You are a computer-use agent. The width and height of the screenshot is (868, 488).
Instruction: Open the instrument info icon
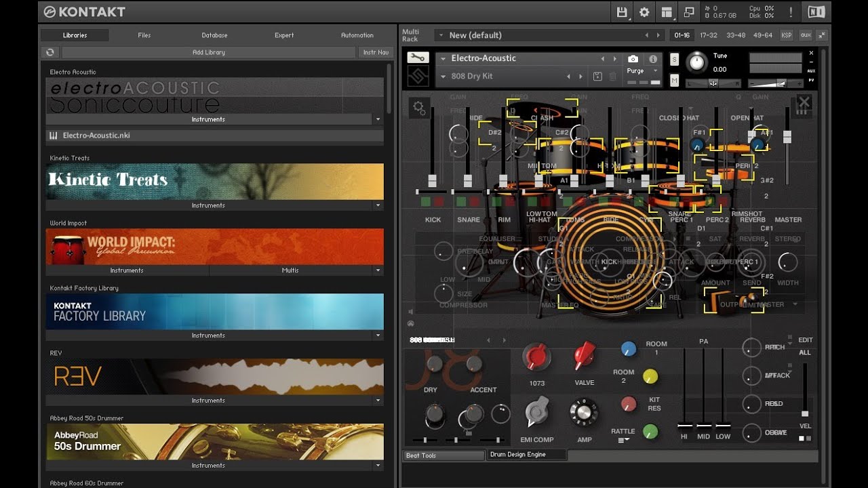point(653,59)
